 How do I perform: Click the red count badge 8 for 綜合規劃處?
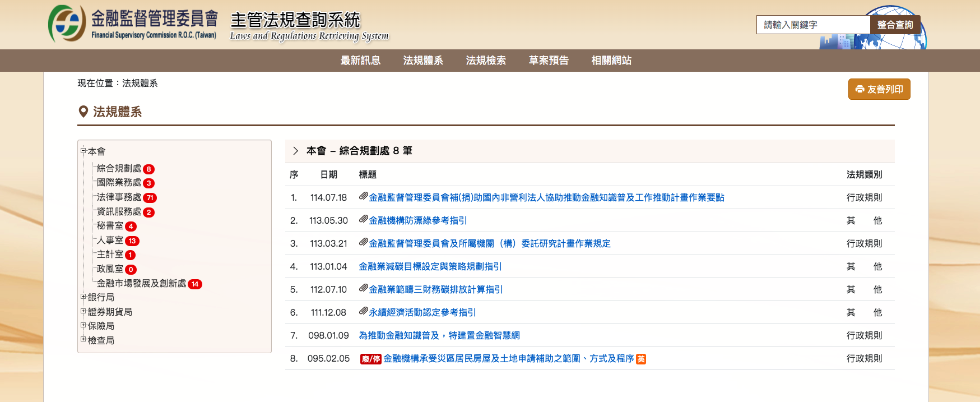[148, 169]
